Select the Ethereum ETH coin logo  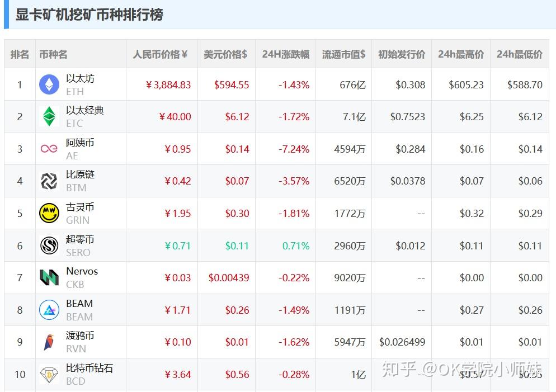point(50,84)
